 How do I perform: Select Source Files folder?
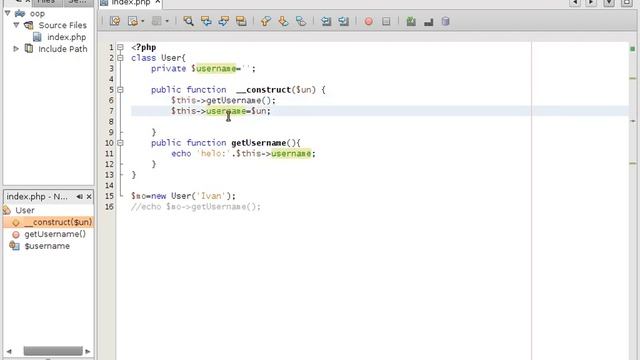coord(62,25)
